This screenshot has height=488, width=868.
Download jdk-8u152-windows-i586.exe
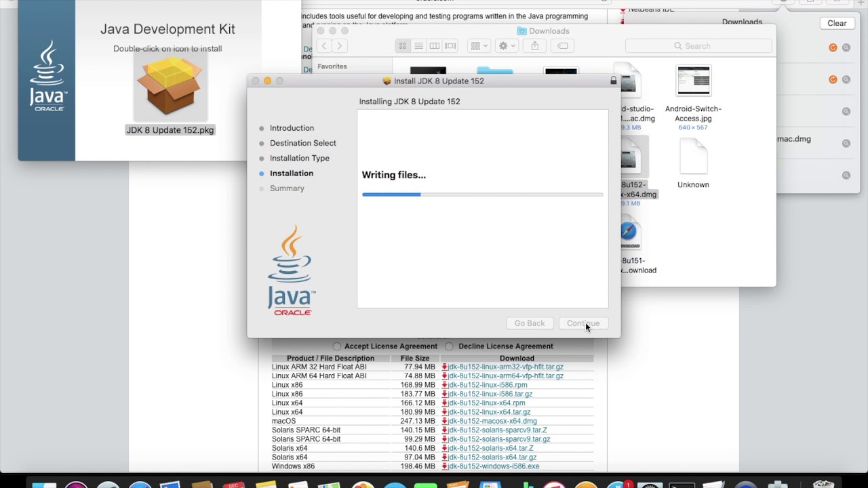pyautogui.click(x=494, y=466)
